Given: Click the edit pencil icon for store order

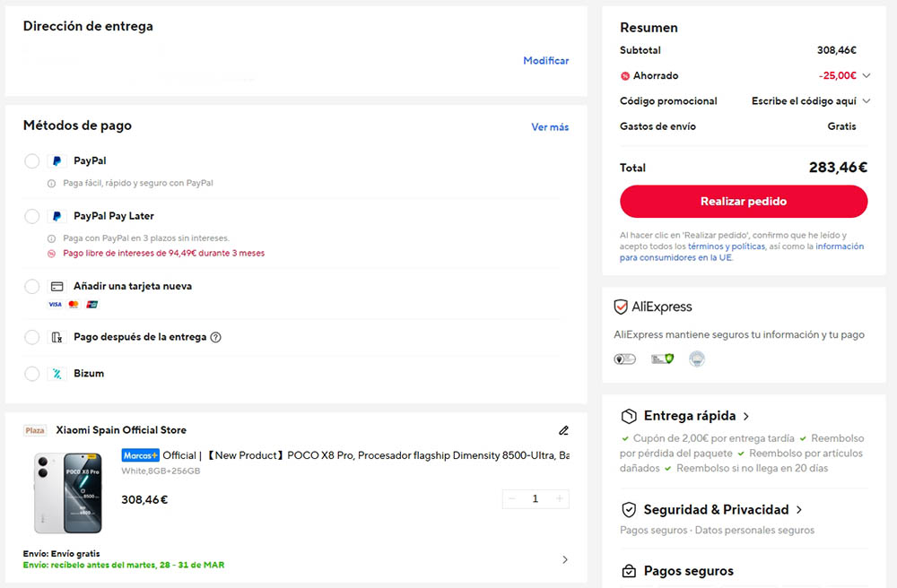Looking at the screenshot, I should click(563, 430).
